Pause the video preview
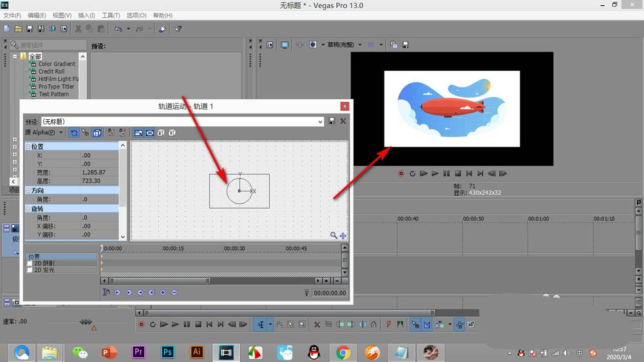 click(x=446, y=173)
